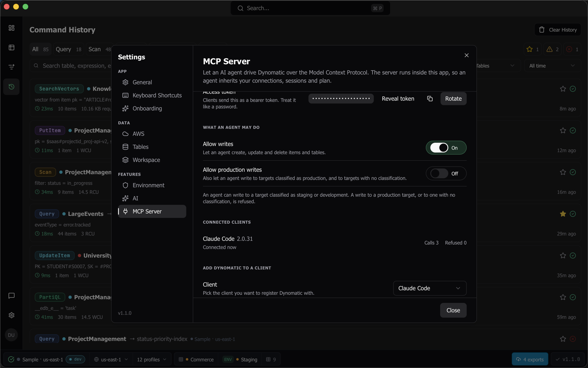The height and width of the screenshot is (368, 588).
Task: Star the SearchVectors history entry
Action: [563, 89]
